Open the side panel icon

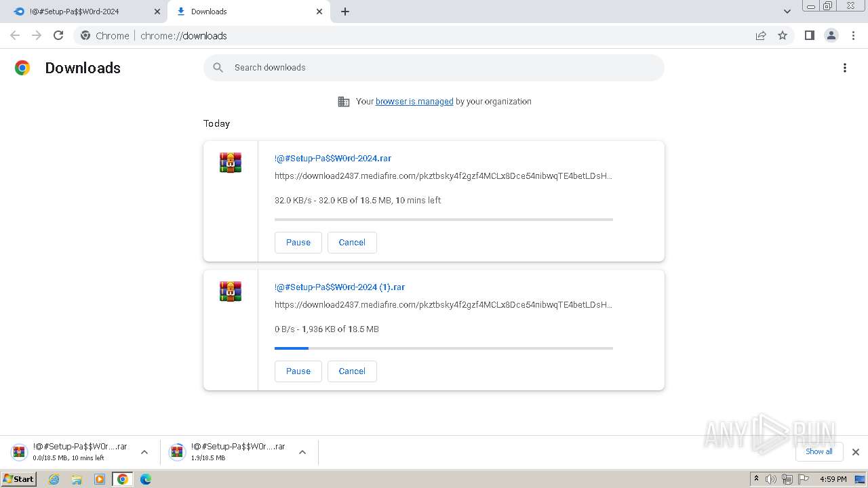[809, 35]
